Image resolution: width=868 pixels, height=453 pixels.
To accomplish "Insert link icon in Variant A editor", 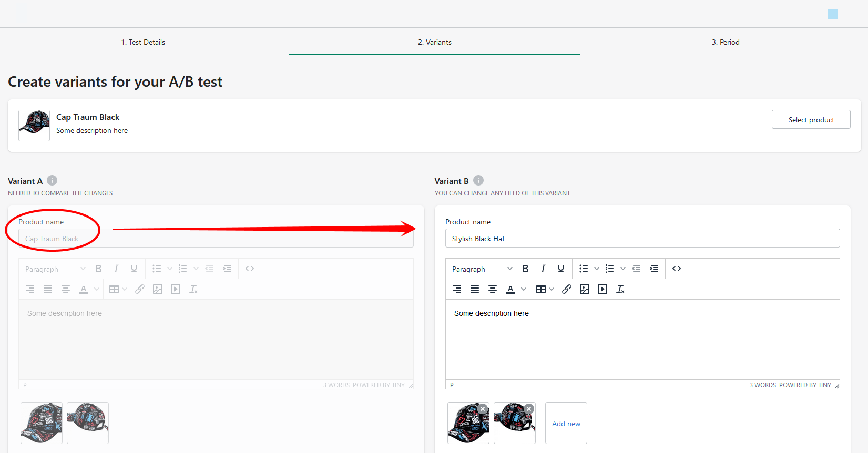I will (140, 289).
